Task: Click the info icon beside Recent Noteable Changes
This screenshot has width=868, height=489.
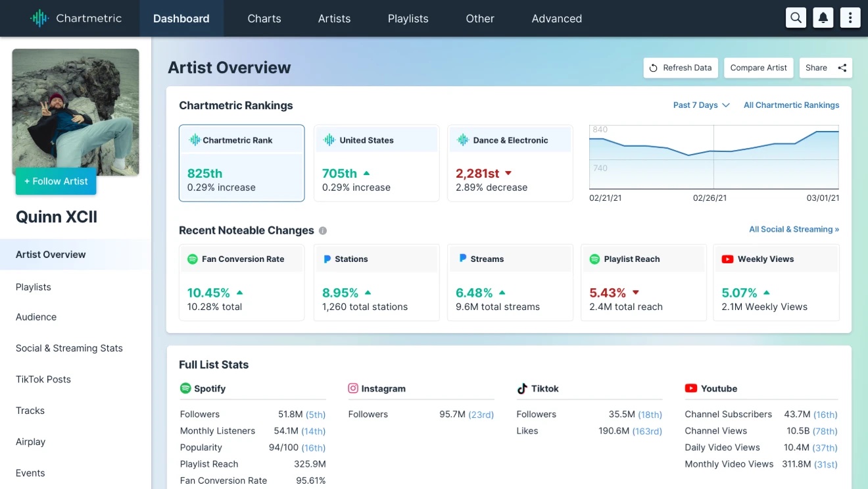Action: [323, 230]
